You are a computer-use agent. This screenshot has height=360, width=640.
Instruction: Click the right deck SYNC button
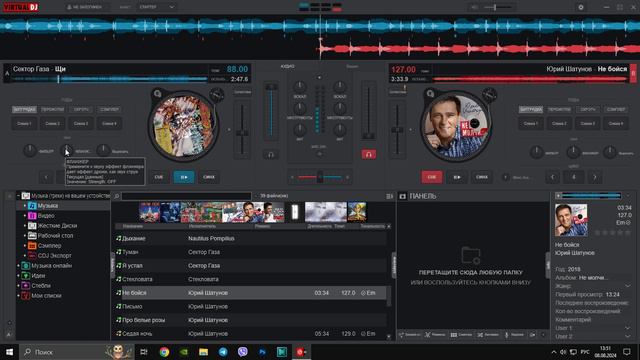[482, 177]
